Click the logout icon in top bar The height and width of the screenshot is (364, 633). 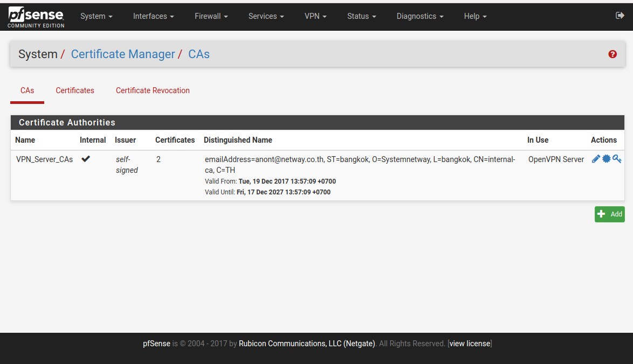(620, 16)
